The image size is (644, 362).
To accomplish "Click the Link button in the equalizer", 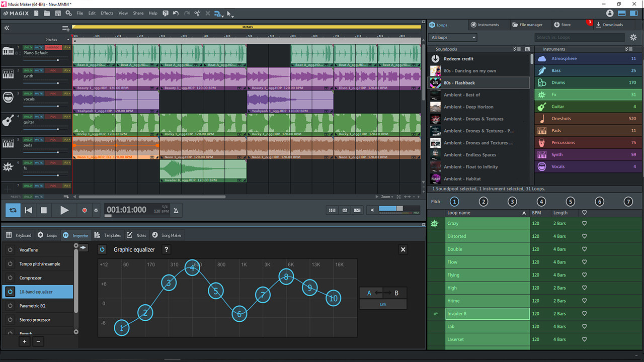I will 382,304.
